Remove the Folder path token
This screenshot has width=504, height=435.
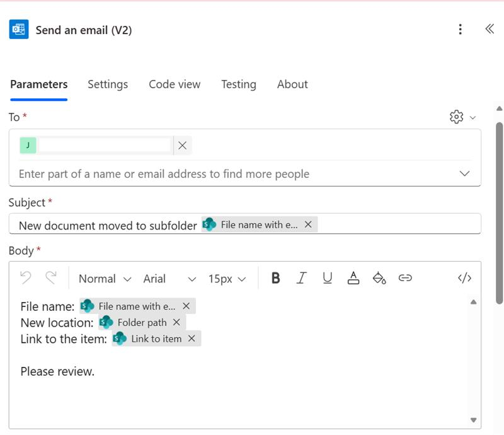176,322
